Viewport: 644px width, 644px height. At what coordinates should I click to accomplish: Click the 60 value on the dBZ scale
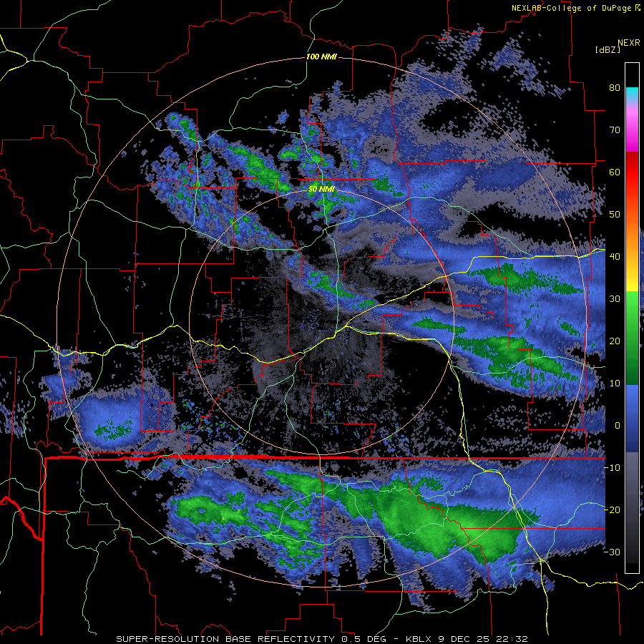[x=615, y=172]
